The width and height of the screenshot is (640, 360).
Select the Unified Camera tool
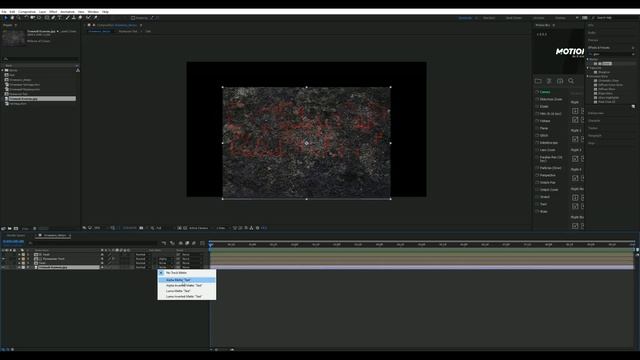(x=33, y=18)
